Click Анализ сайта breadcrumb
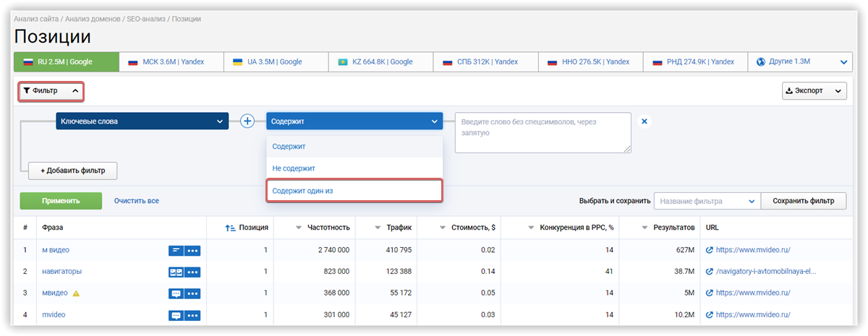This screenshot has height=336, width=868. [35, 18]
